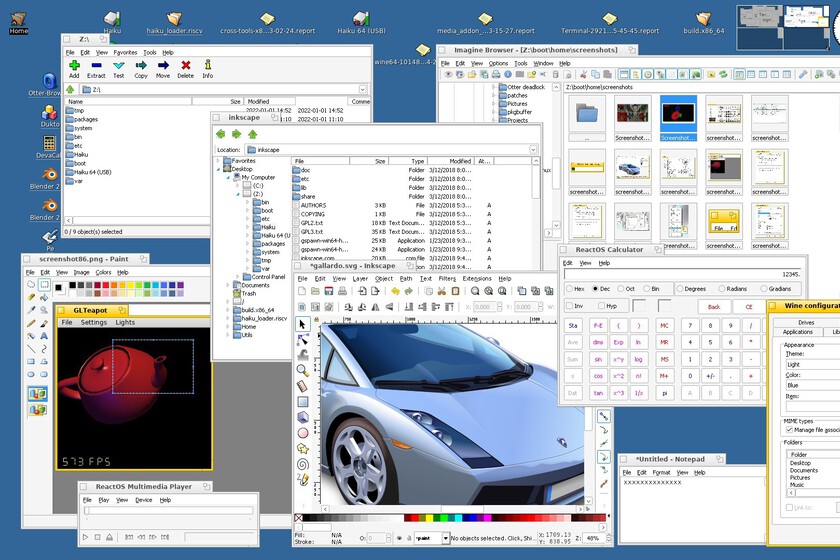Click the Delete red X icon in the Z:\ window
The width and height of the screenshot is (840, 560).
tap(185, 65)
